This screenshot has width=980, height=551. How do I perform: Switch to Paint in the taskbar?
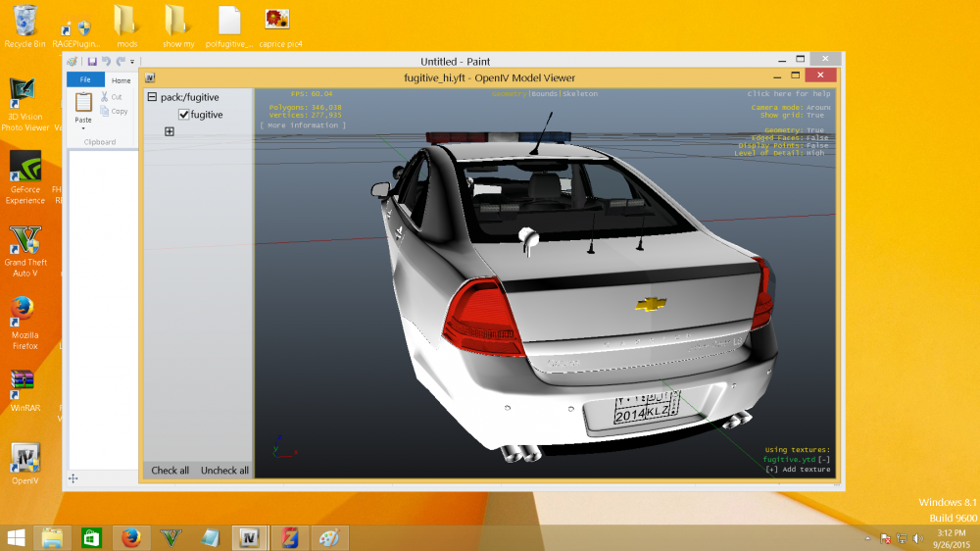[x=328, y=538]
